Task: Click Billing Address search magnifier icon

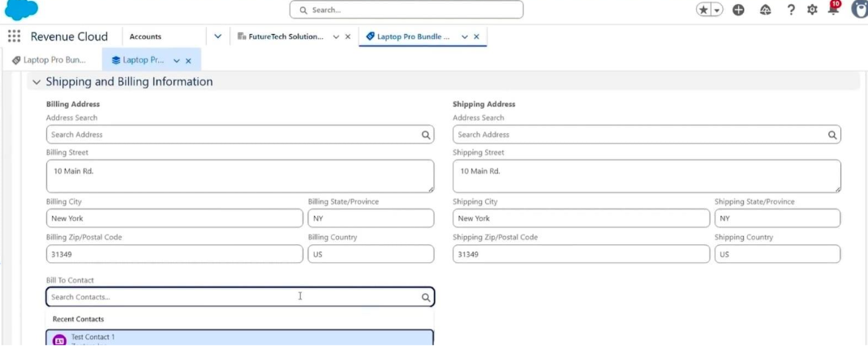Action: click(x=426, y=135)
